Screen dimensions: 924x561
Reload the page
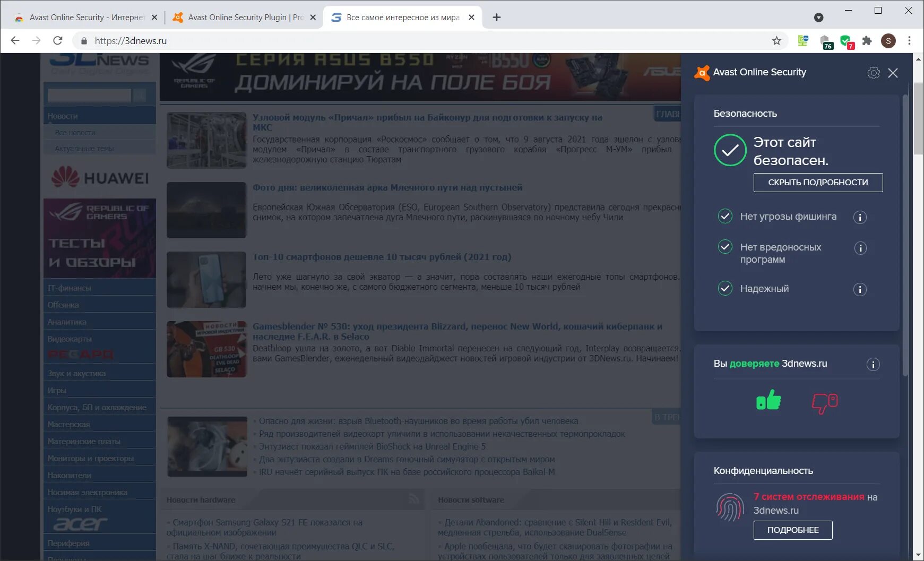point(58,41)
